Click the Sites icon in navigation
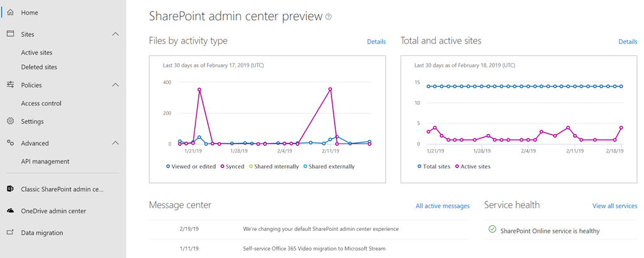Image resolution: width=644 pixels, height=258 pixels. pyautogui.click(x=10, y=34)
